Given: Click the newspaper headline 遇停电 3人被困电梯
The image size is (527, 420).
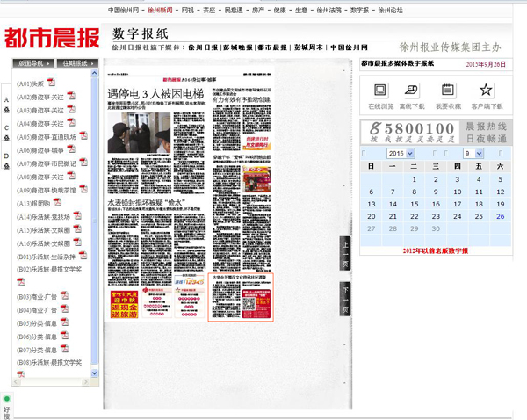Looking at the screenshot, I should click(155, 92).
